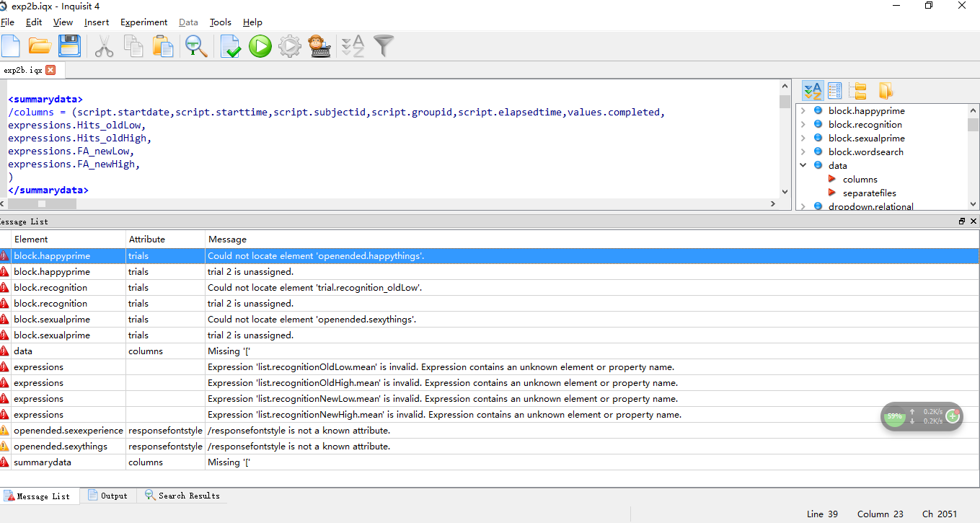
Task: Switch to the Search Results tab
Action: 182,496
